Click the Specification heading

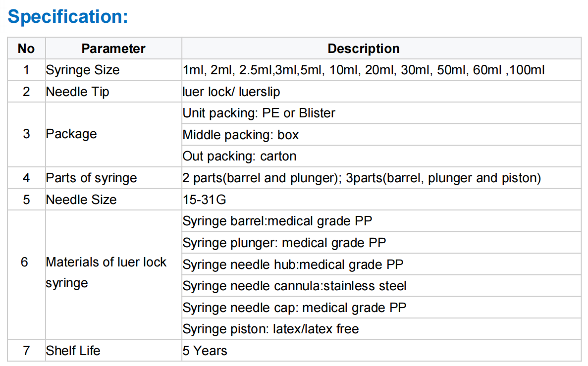click(x=68, y=16)
